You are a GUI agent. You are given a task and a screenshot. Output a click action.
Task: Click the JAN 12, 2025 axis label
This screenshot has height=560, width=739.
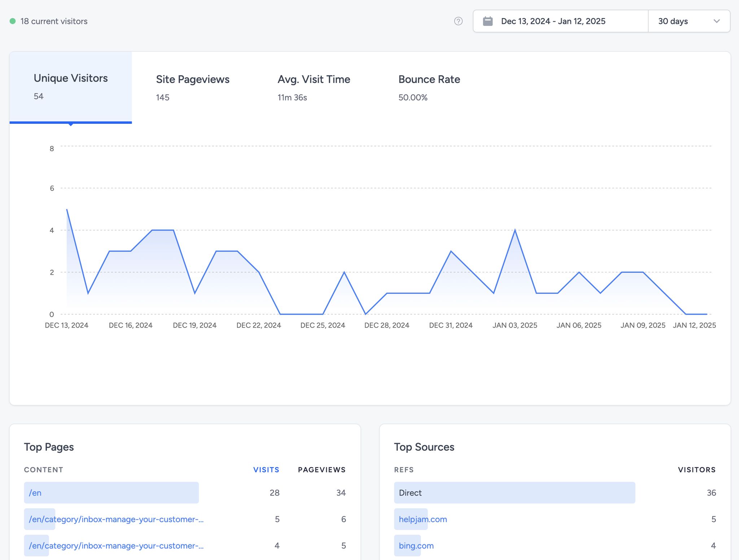pyautogui.click(x=694, y=325)
